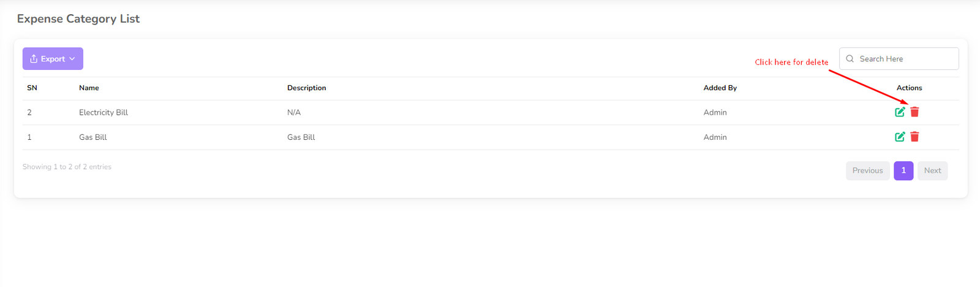Select page 1 in pagination
980x287 pixels.
coord(903,170)
